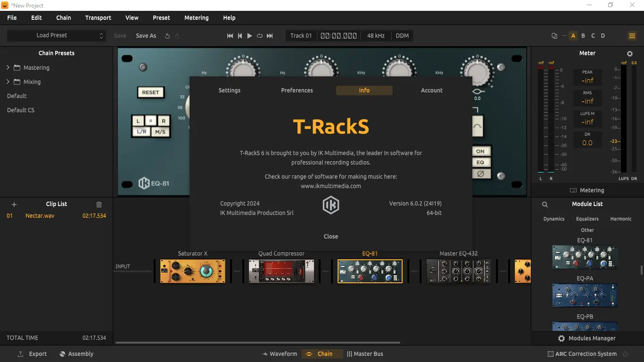Open the Meter panel settings gear
Image resolution: width=644 pixels, height=362 pixels.
coord(630,53)
